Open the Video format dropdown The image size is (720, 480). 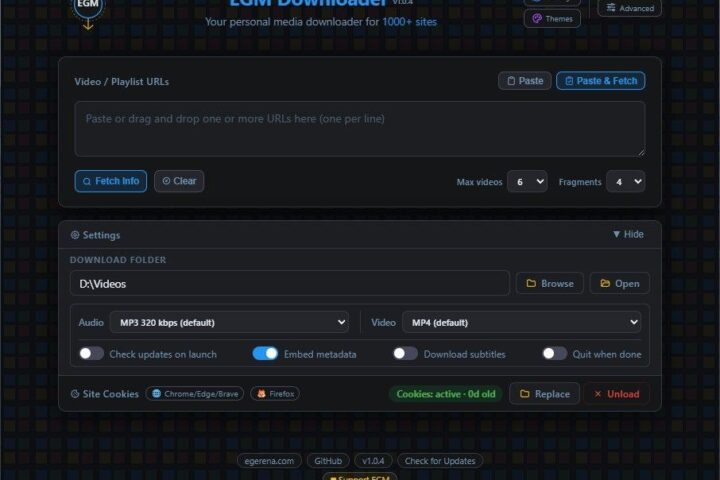click(x=522, y=322)
